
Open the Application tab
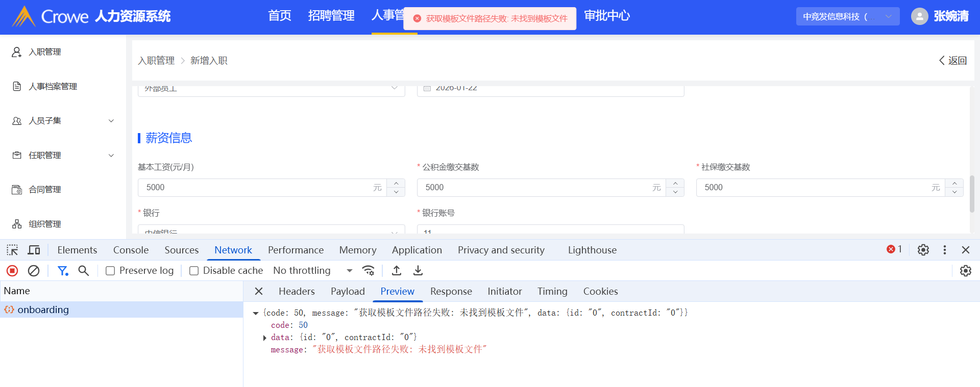tap(417, 250)
